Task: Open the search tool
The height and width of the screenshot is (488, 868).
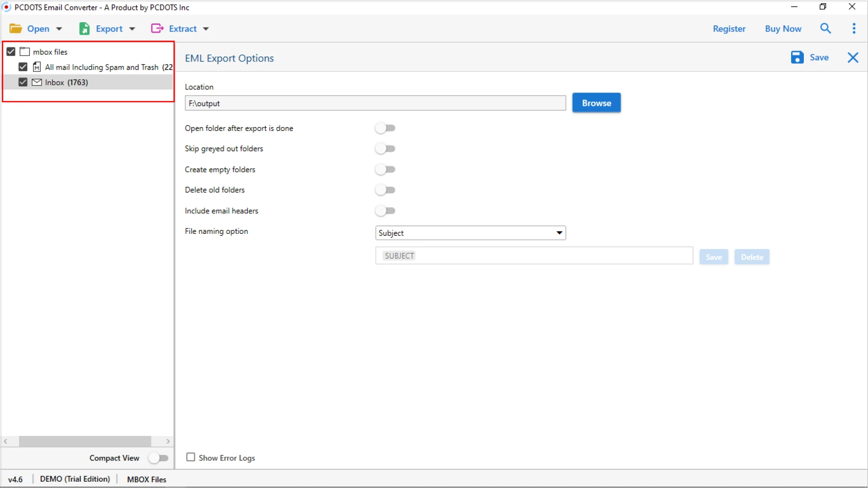Action: point(826,28)
